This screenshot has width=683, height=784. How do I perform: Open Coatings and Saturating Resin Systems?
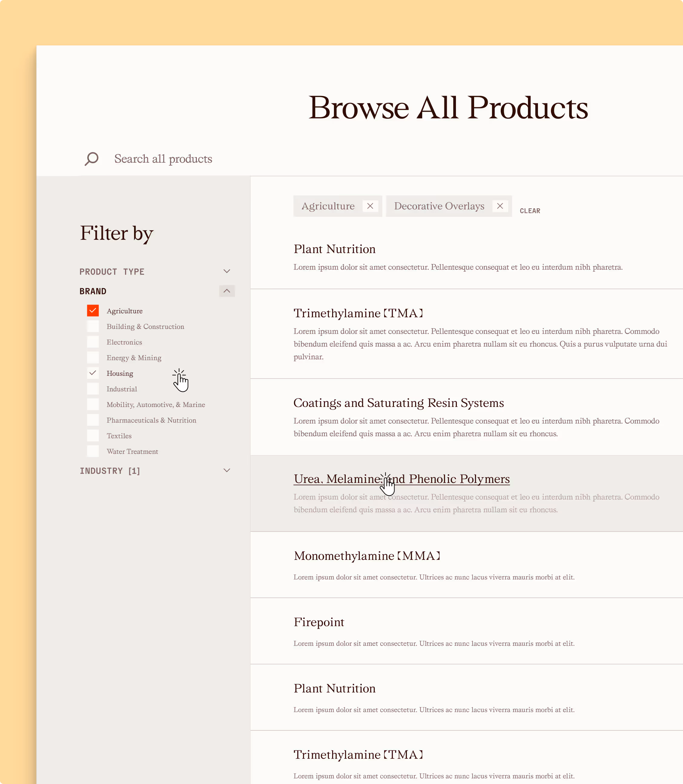pos(398,403)
